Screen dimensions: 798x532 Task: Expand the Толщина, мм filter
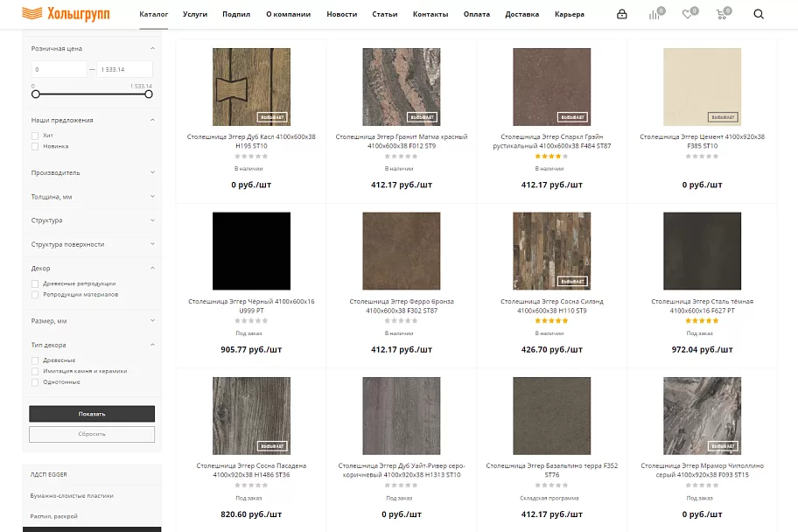click(x=92, y=197)
